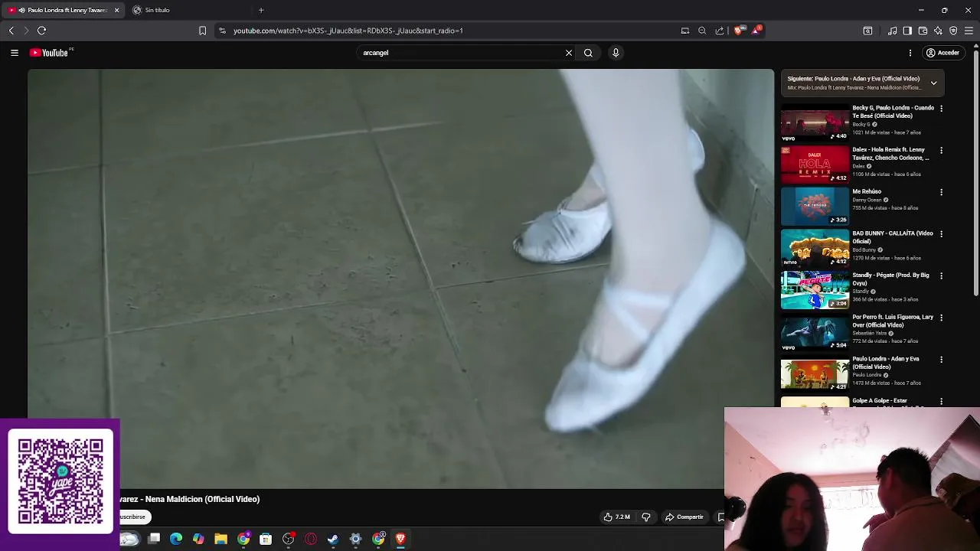The image size is (980, 551).
Task: Open Brave Rewards triangle icon
Action: pyautogui.click(x=756, y=31)
